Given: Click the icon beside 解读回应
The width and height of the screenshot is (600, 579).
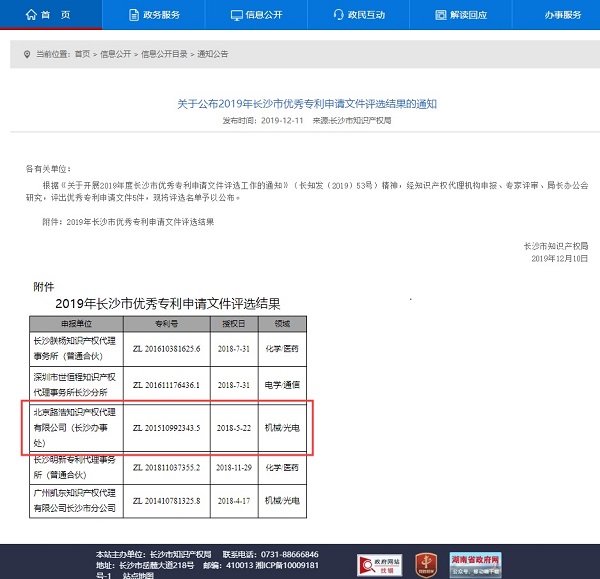Looking at the screenshot, I should point(441,15).
